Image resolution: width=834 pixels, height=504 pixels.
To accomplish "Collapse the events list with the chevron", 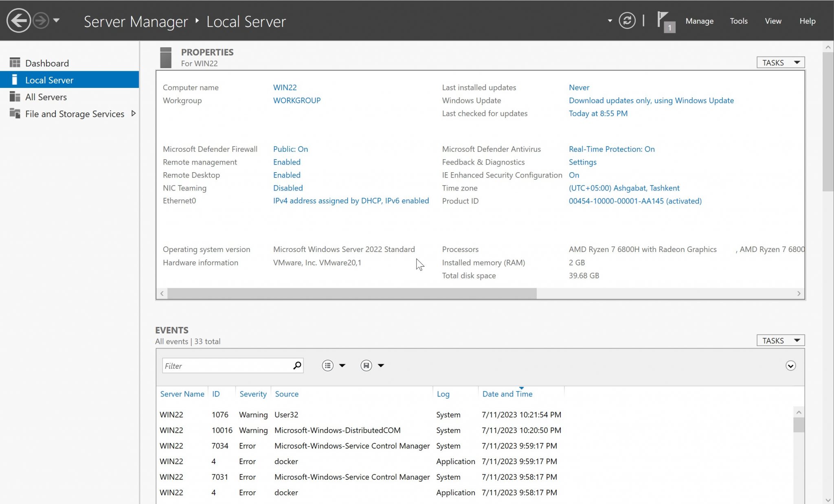I will [790, 366].
